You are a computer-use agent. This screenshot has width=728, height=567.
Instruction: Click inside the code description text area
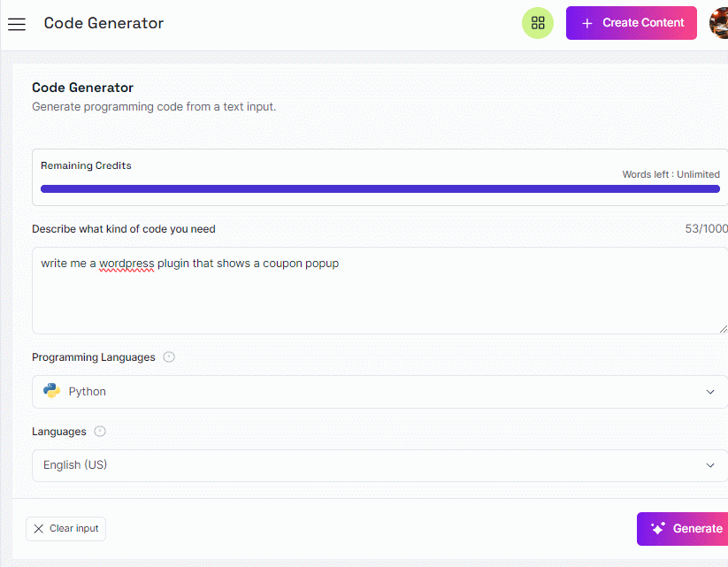(379, 291)
